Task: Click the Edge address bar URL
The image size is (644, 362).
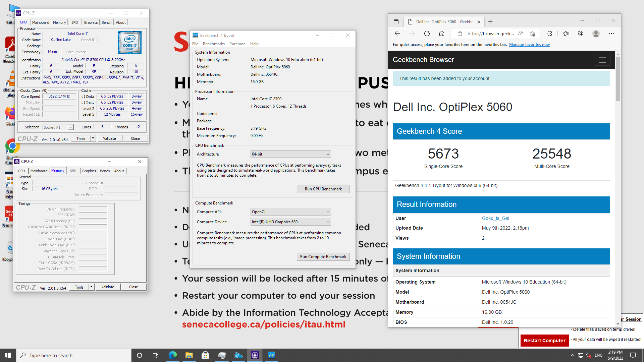Action: click(x=490, y=34)
